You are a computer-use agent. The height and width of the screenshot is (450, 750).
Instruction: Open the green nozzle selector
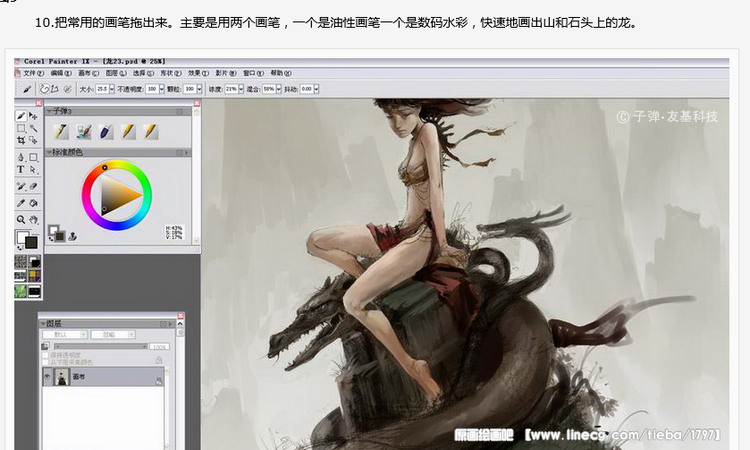(x=21, y=291)
